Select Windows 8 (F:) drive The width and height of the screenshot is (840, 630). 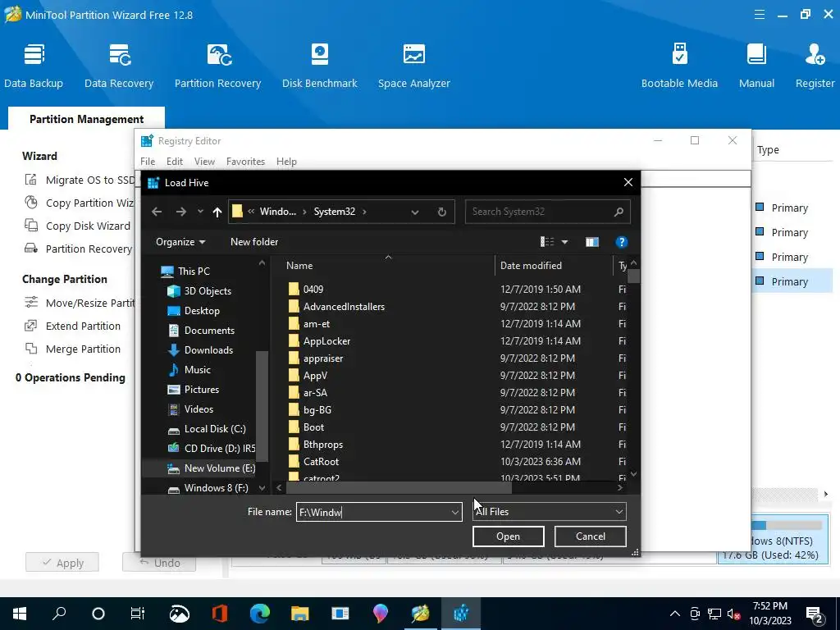[208, 488]
